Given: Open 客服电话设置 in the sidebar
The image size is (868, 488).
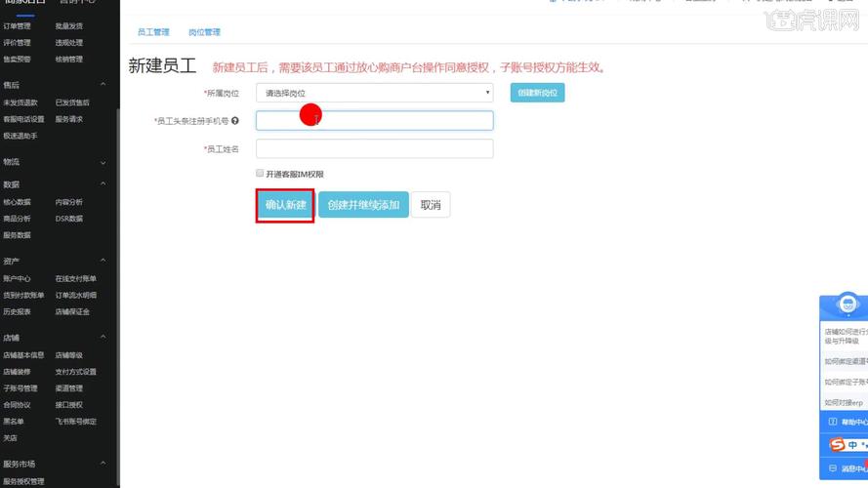Looking at the screenshot, I should click(x=23, y=119).
